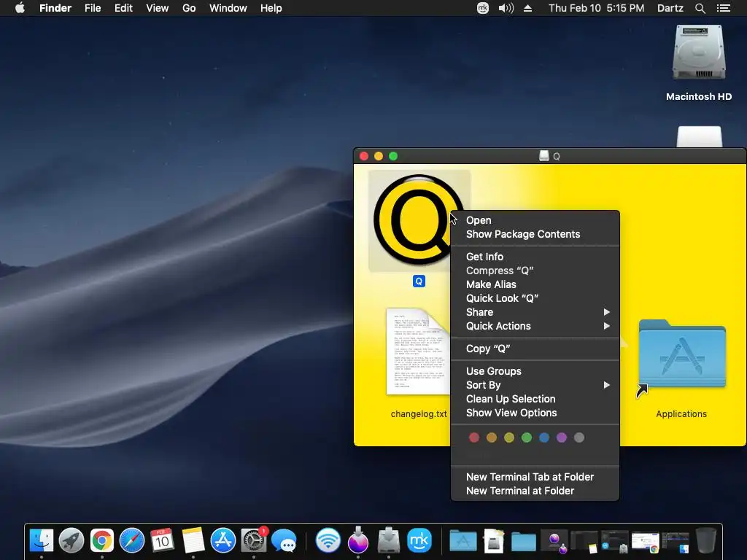
Task: Expand the Share submenu
Action: [535, 312]
